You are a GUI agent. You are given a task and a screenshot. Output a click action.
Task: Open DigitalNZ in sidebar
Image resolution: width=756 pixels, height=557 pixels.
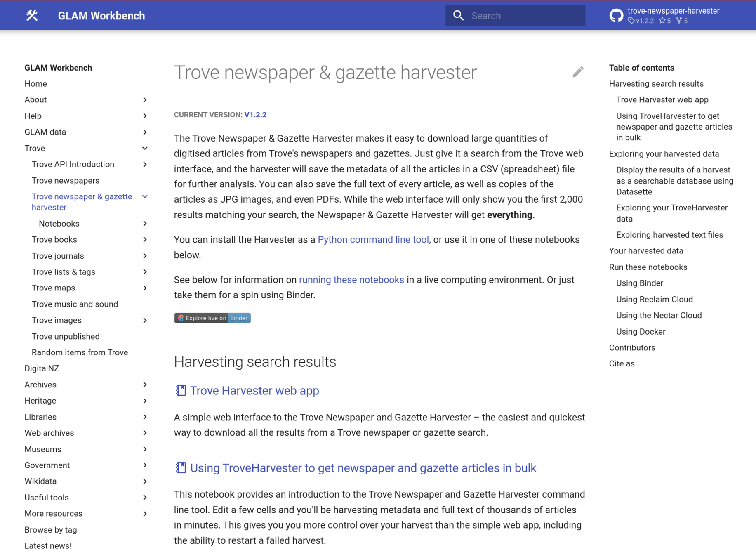(42, 368)
